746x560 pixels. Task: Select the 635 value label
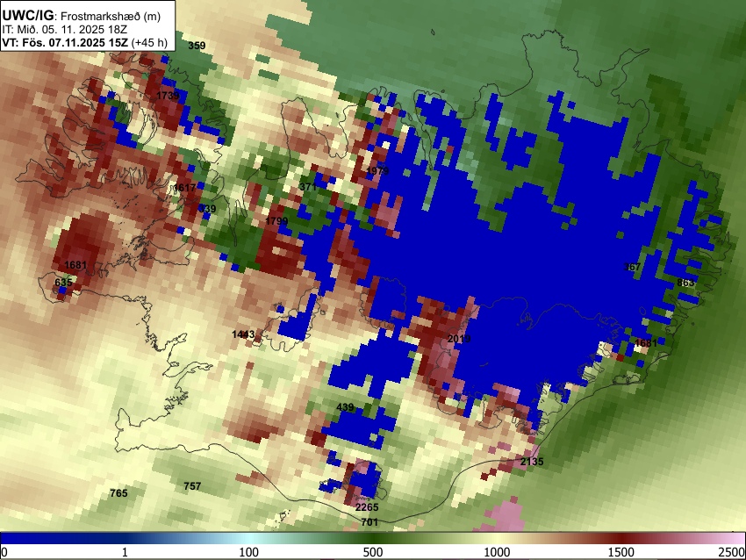pyautogui.click(x=63, y=282)
